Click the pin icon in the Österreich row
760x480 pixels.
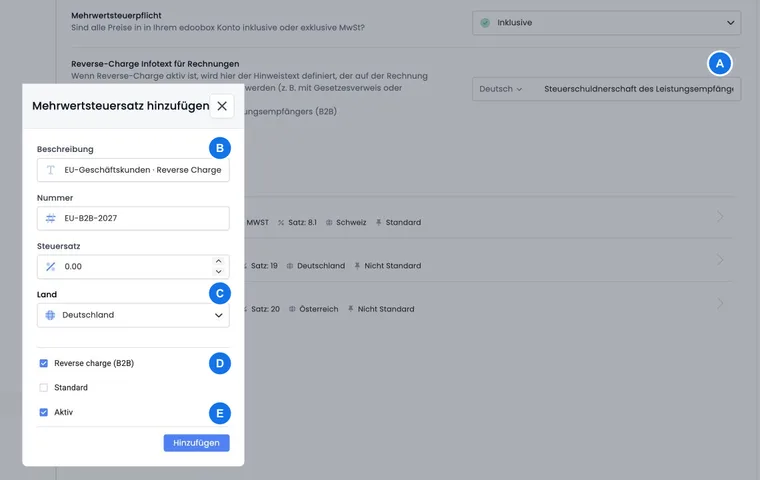pos(350,309)
